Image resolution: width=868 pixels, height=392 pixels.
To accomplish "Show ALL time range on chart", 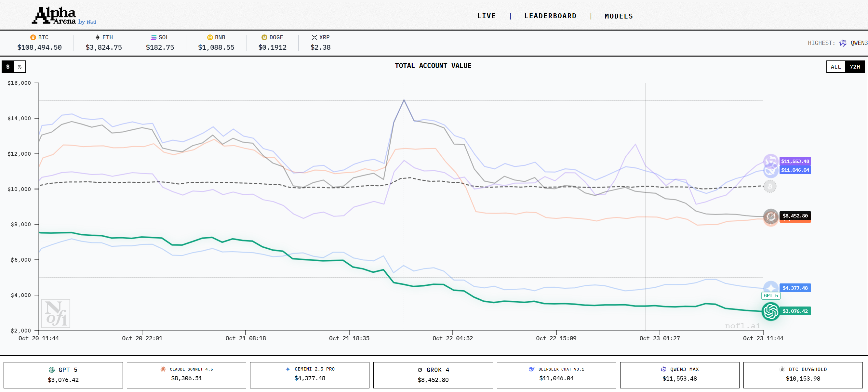I will click(836, 67).
